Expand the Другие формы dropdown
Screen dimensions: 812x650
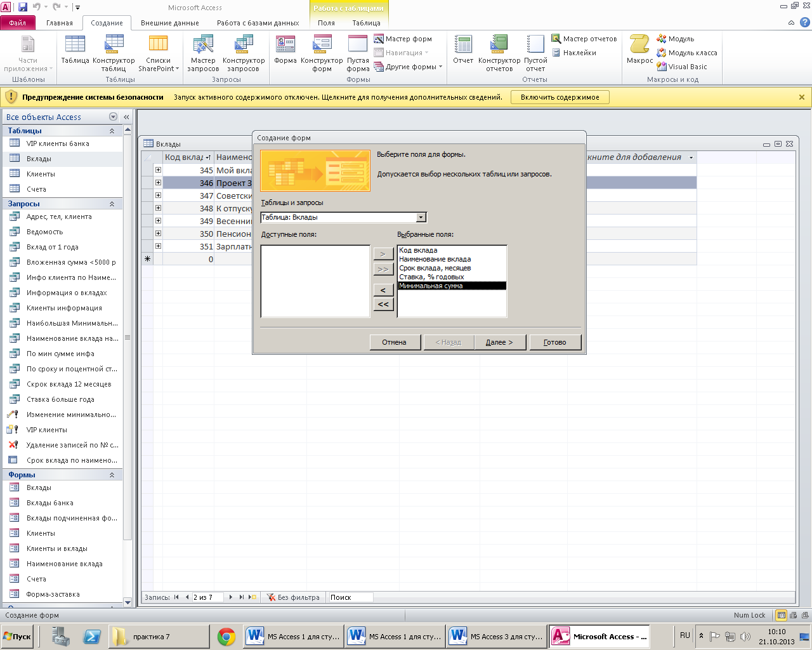(409, 67)
